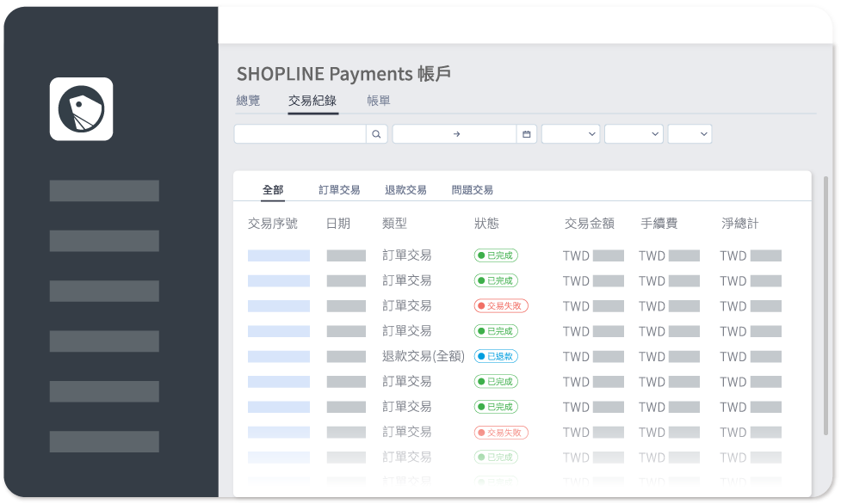Click the transaction table vertical scrollbar
The width and height of the screenshot is (841, 504).
coord(826,305)
